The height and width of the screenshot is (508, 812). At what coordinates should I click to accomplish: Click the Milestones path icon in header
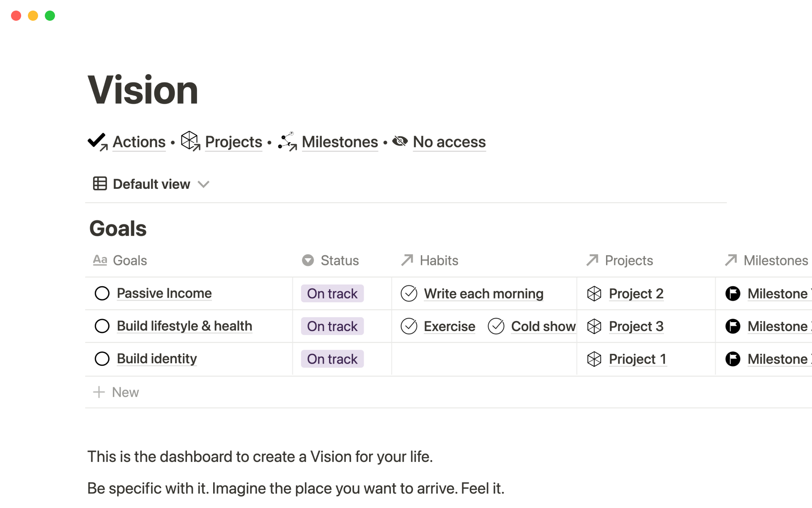tap(288, 141)
